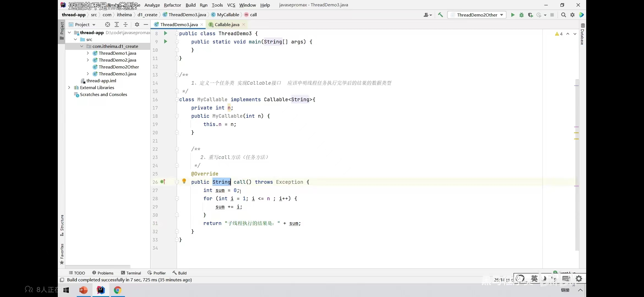The height and width of the screenshot is (297, 644).
Task: Click the Locate in project target icon
Action: click(x=108, y=24)
